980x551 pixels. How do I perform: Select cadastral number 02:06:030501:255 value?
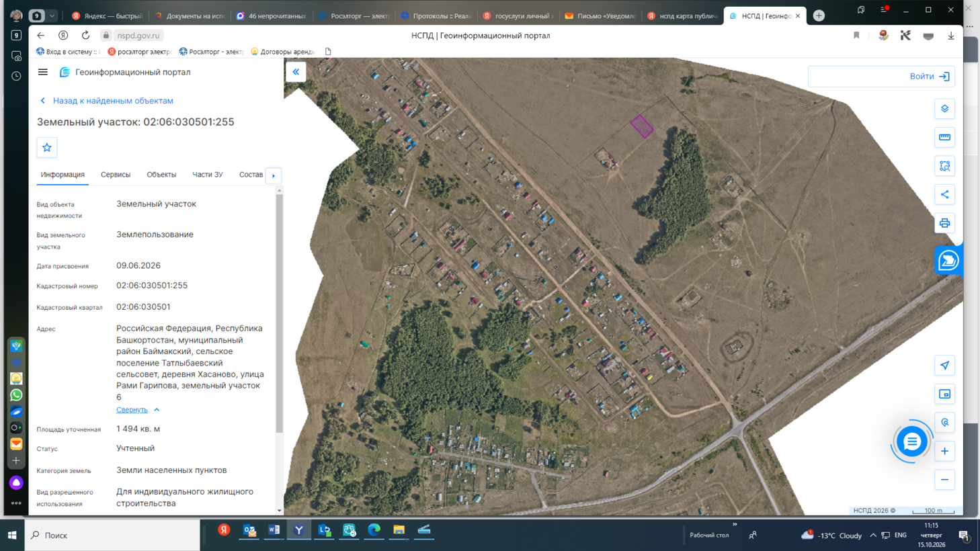152,286
